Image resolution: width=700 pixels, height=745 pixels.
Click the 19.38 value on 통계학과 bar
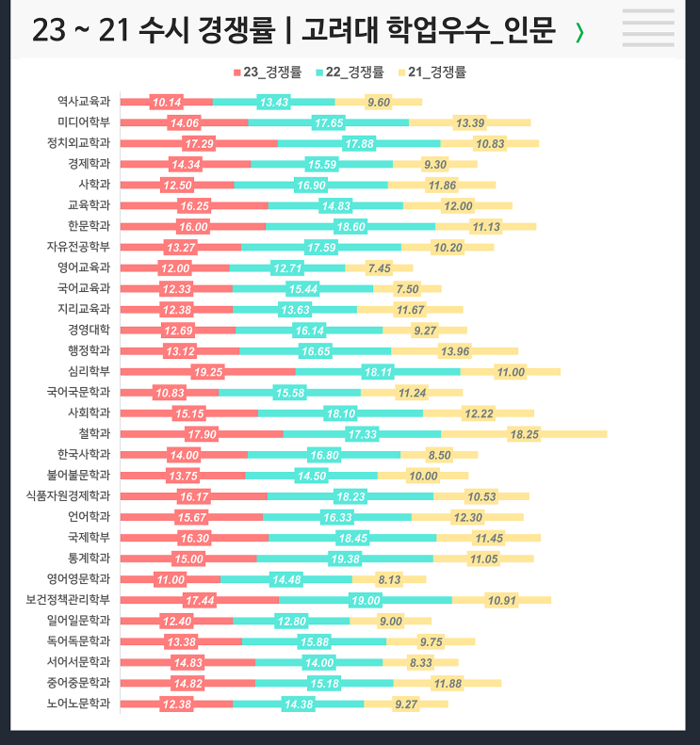(346, 559)
